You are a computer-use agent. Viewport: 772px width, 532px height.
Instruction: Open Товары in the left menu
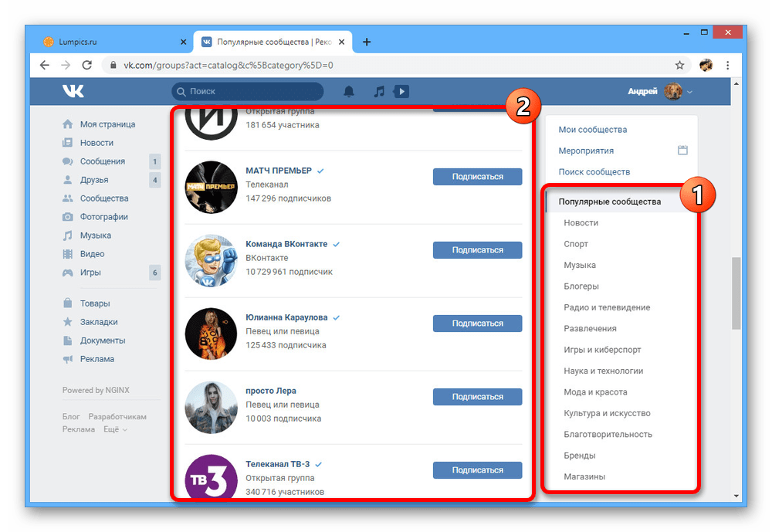(x=94, y=303)
